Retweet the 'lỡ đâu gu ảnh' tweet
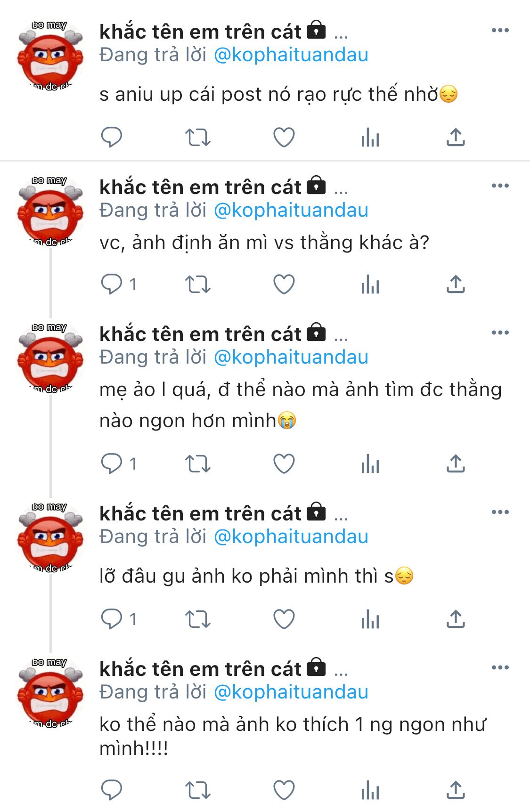The image size is (530, 812). click(x=197, y=619)
